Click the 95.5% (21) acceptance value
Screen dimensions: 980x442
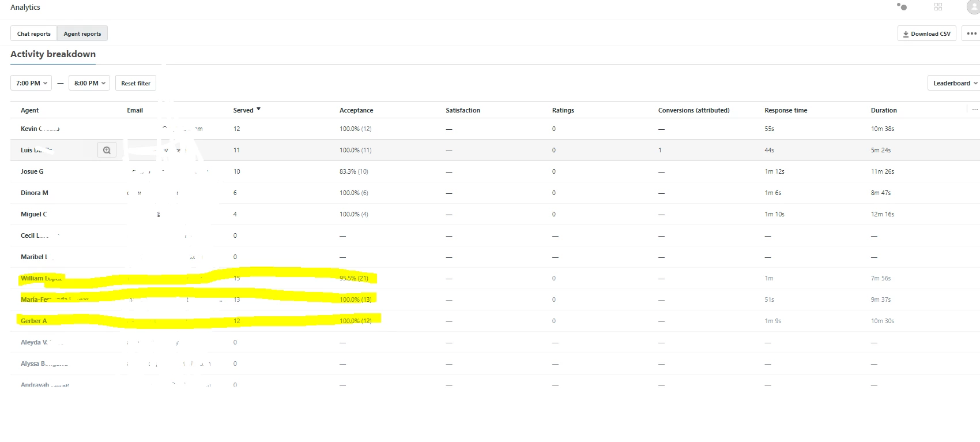click(x=354, y=278)
